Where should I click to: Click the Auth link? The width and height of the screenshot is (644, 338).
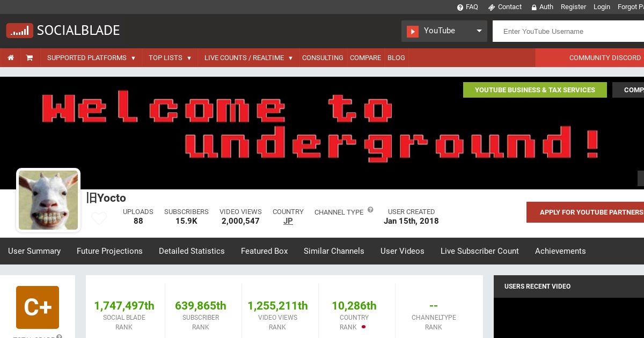(x=546, y=7)
